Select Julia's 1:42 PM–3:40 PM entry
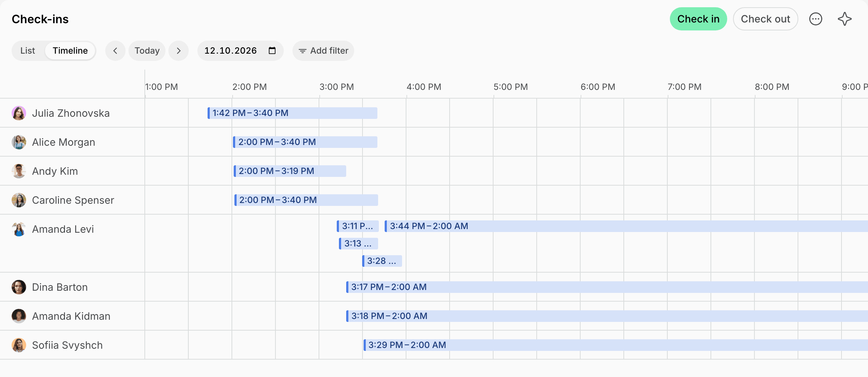Screen dimensions: 868x377 click(x=292, y=113)
